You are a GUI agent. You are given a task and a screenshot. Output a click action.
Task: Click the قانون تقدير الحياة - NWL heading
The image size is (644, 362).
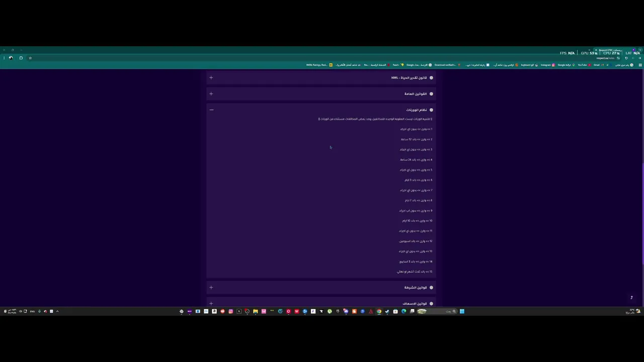409,78
